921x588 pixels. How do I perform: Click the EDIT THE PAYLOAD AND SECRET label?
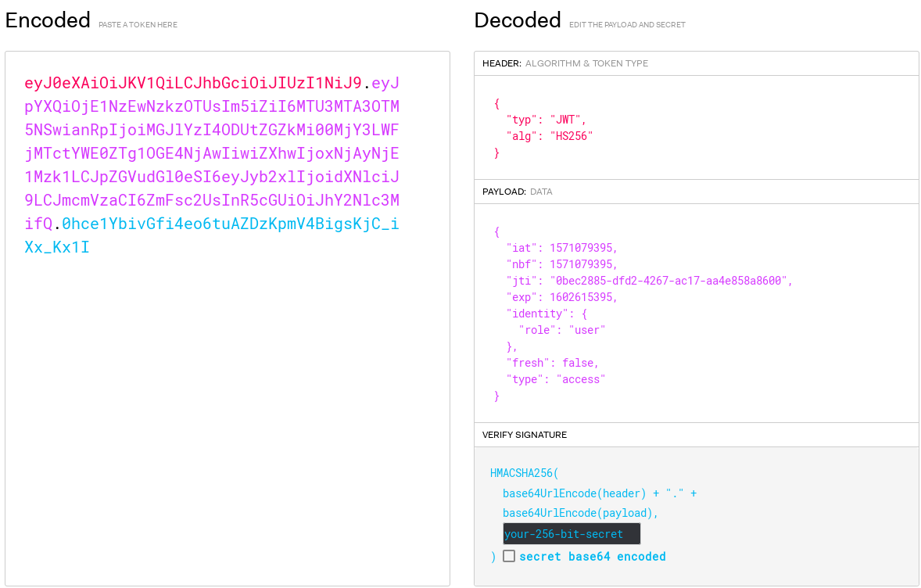627,25
